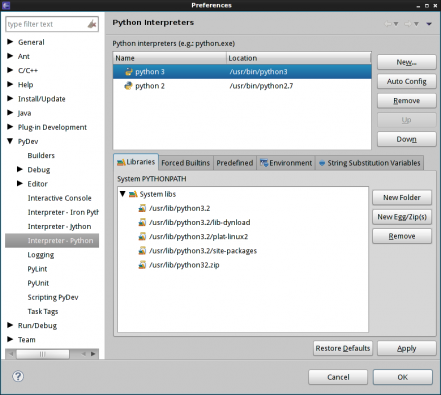The image size is (441, 395).
Task: Click the icon beside /usr/lib/python32.zip
Action: (142, 265)
